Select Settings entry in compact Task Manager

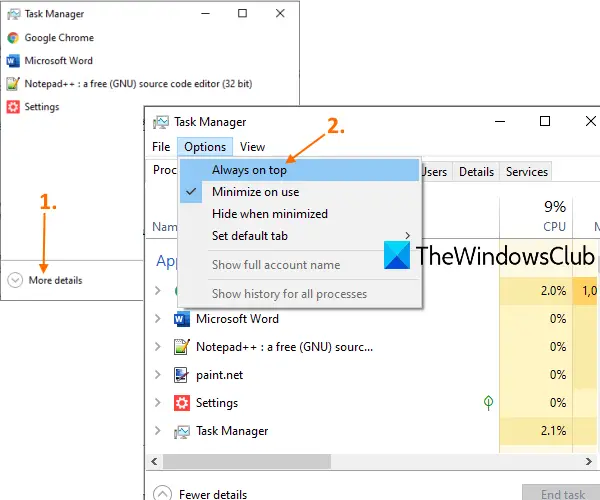point(42,107)
